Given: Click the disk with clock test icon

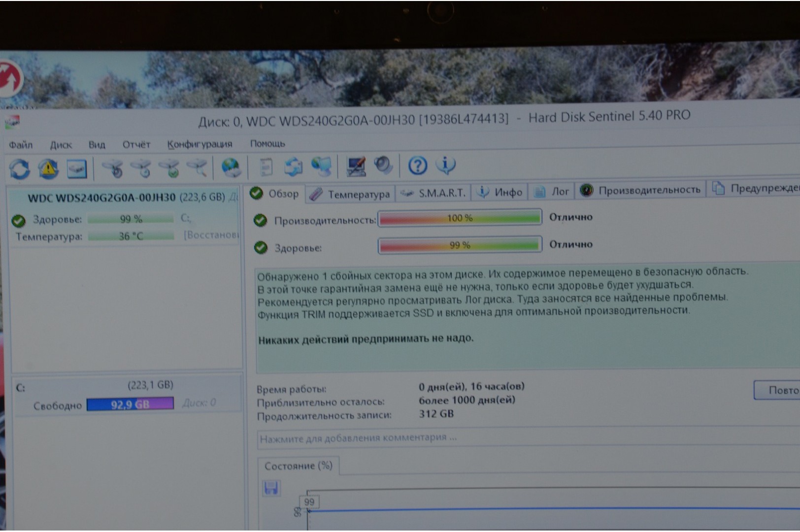Looking at the screenshot, I should [142, 168].
